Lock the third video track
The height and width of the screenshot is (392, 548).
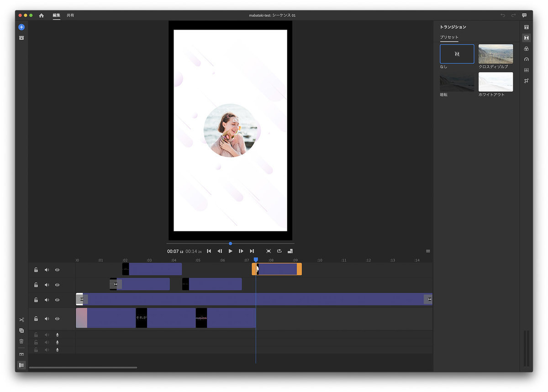tap(36, 300)
